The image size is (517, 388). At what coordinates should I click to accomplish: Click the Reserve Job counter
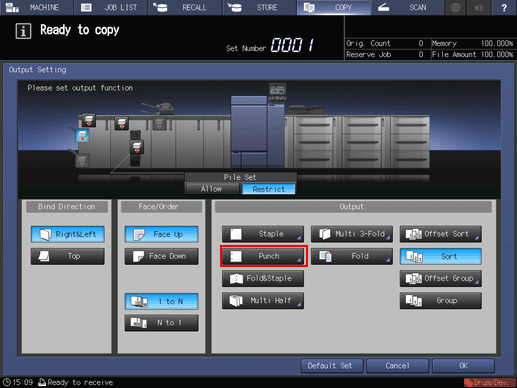click(385, 54)
